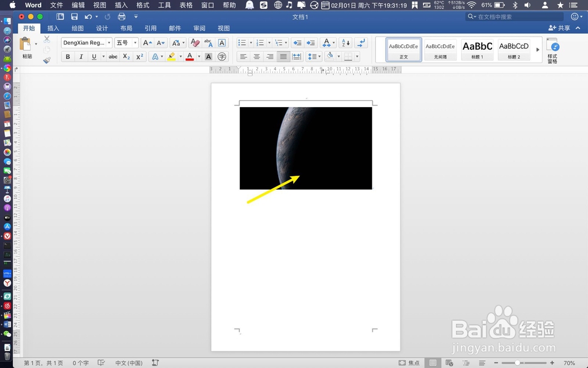The image size is (588, 368).
Task: Center align the text
Action: point(256,57)
